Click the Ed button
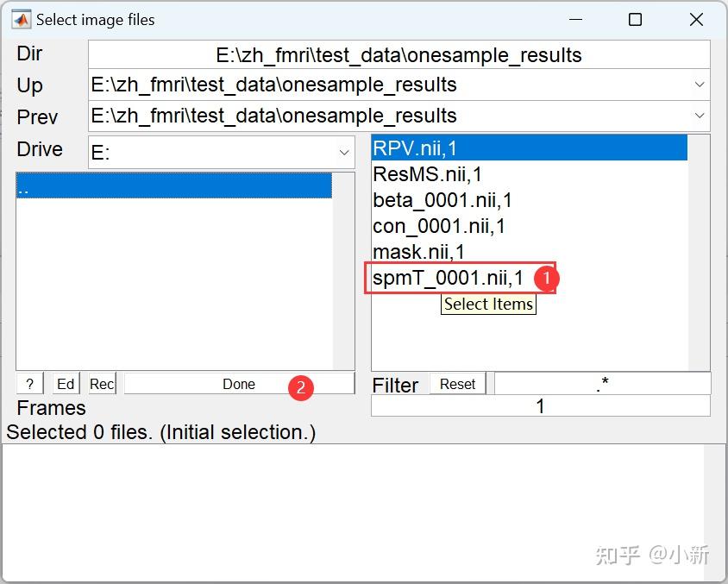728x584 pixels. (66, 384)
